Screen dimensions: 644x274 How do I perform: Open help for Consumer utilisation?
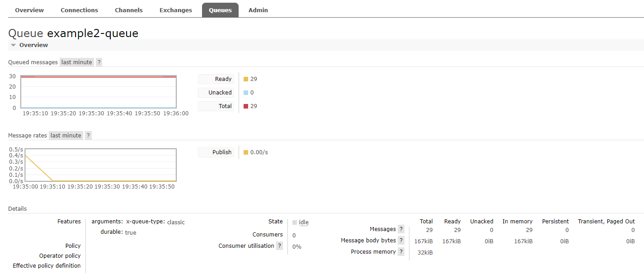280,246
